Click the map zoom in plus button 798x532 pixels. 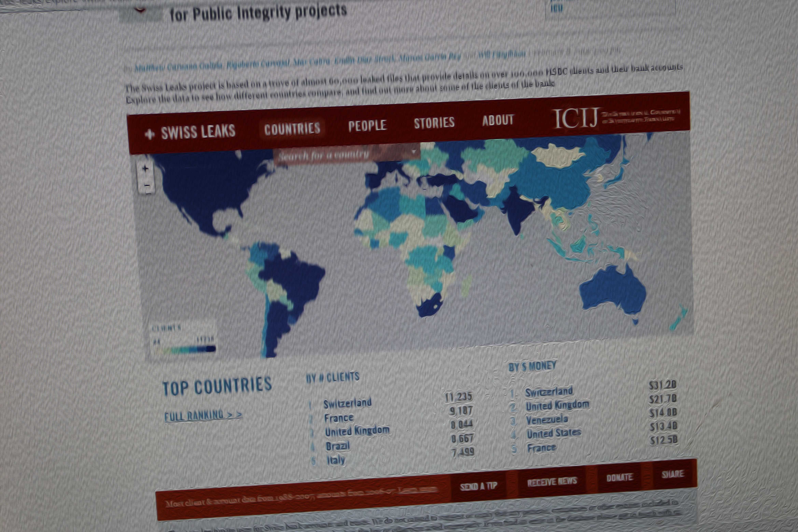point(145,169)
